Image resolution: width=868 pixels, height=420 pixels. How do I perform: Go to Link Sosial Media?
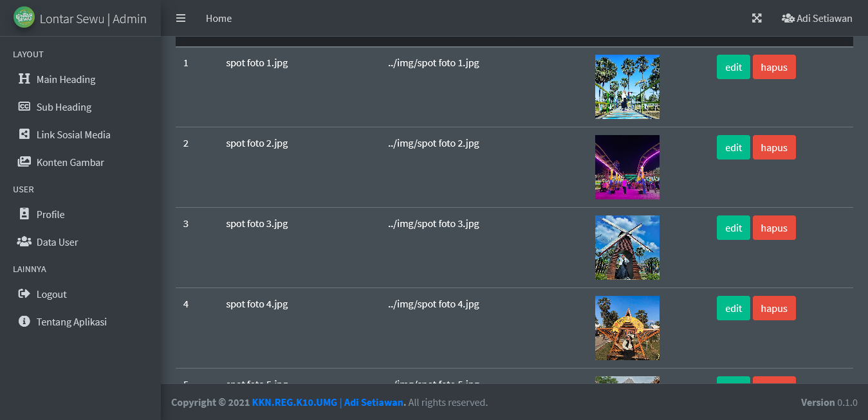(x=80, y=134)
